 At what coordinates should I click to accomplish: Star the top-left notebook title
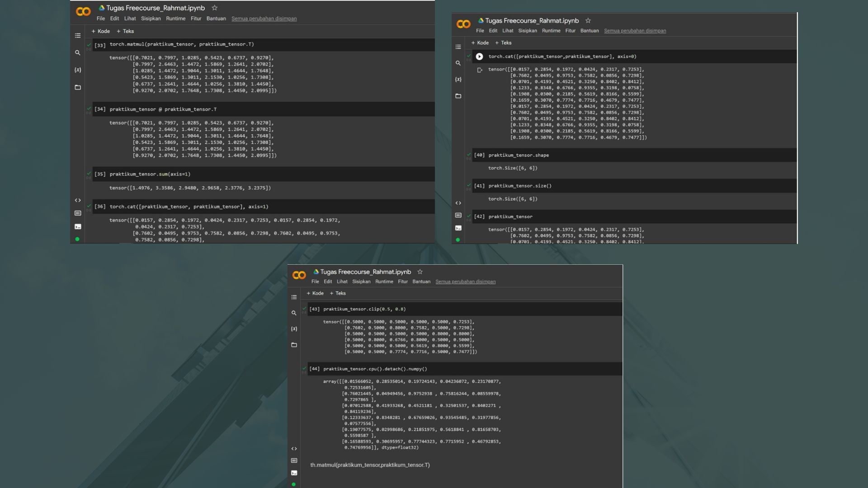point(215,8)
